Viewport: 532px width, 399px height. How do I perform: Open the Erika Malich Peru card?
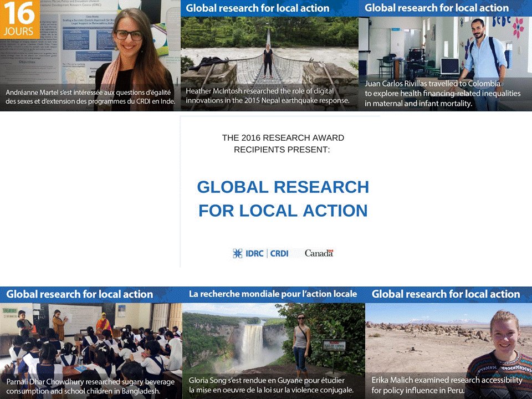click(448, 342)
